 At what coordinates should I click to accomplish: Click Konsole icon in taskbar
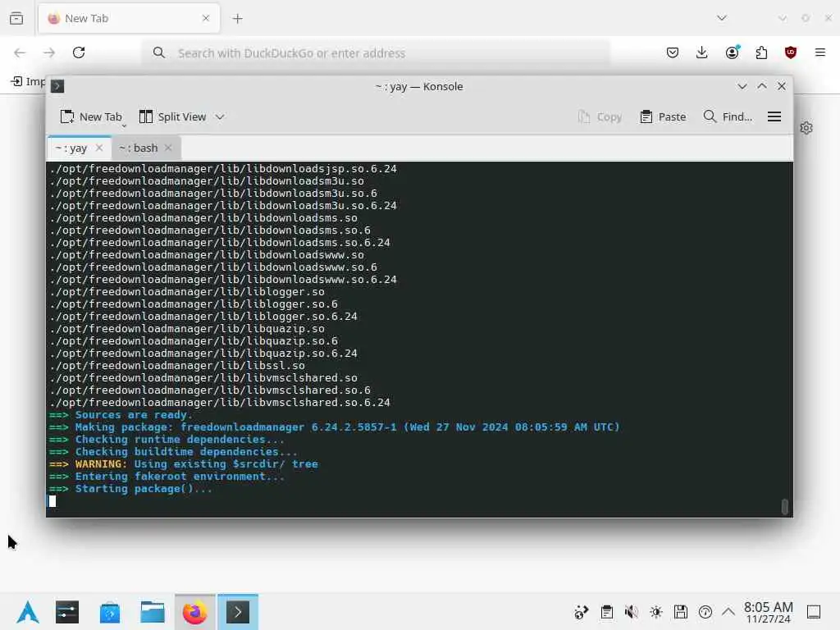[x=238, y=612]
